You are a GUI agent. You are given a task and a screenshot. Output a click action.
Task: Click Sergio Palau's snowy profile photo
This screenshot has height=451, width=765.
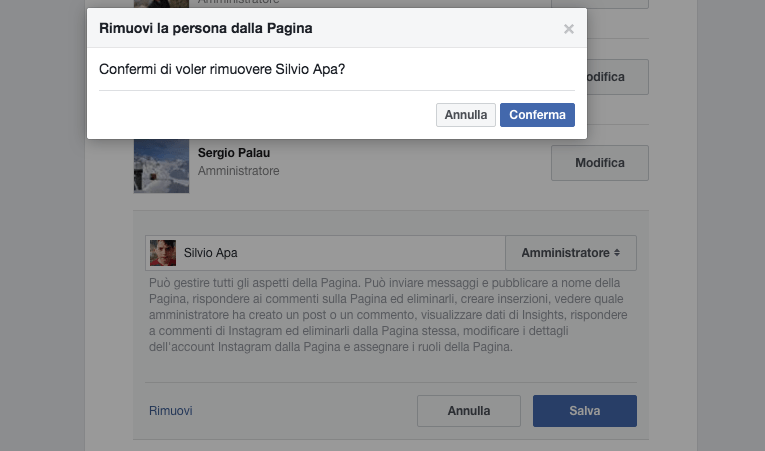click(161, 166)
